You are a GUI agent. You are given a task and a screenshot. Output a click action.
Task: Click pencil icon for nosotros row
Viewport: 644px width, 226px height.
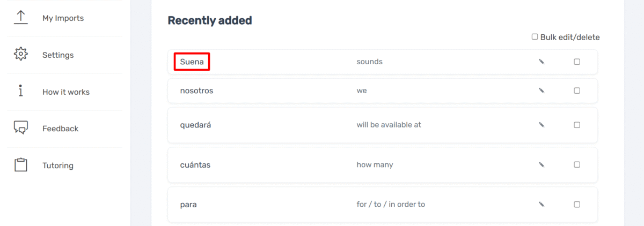click(541, 91)
